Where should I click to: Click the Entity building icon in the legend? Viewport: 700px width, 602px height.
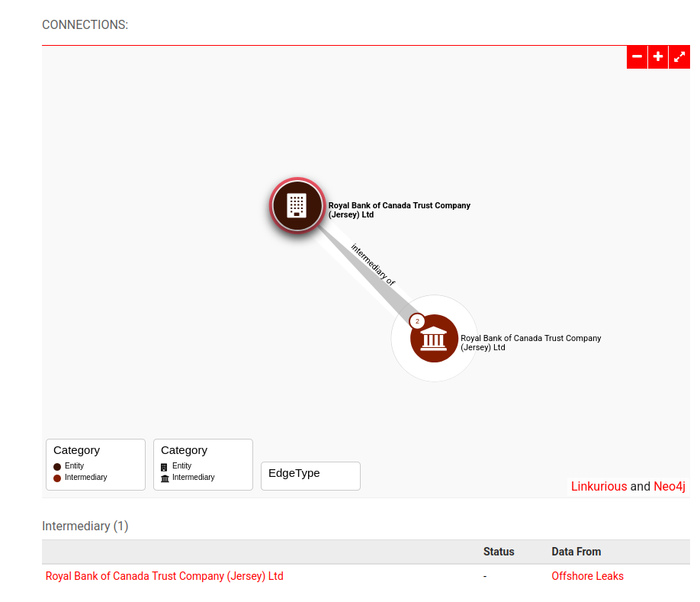click(165, 466)
